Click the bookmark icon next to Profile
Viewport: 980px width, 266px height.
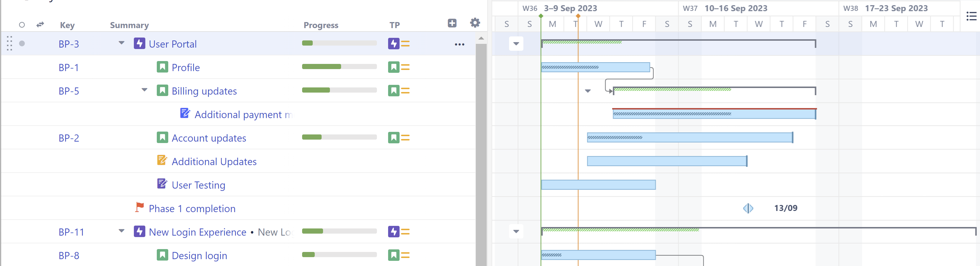163,66
